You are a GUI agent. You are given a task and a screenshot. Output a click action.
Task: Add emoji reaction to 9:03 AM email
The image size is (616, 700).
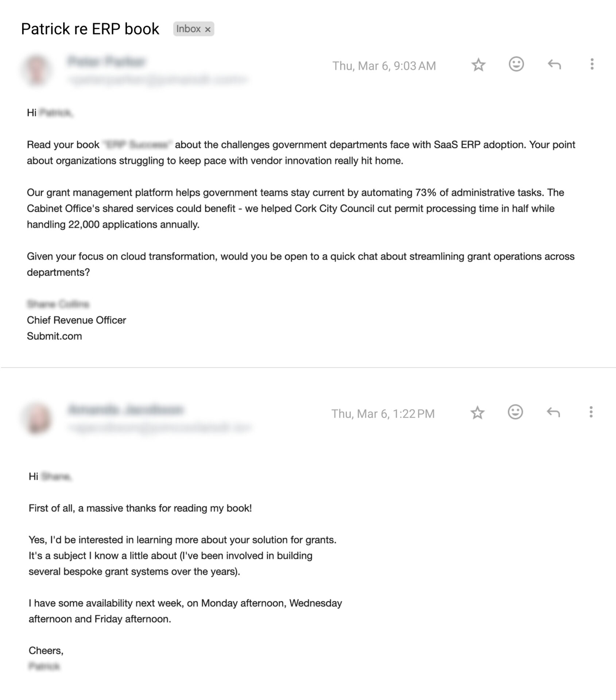pos(516,64)
